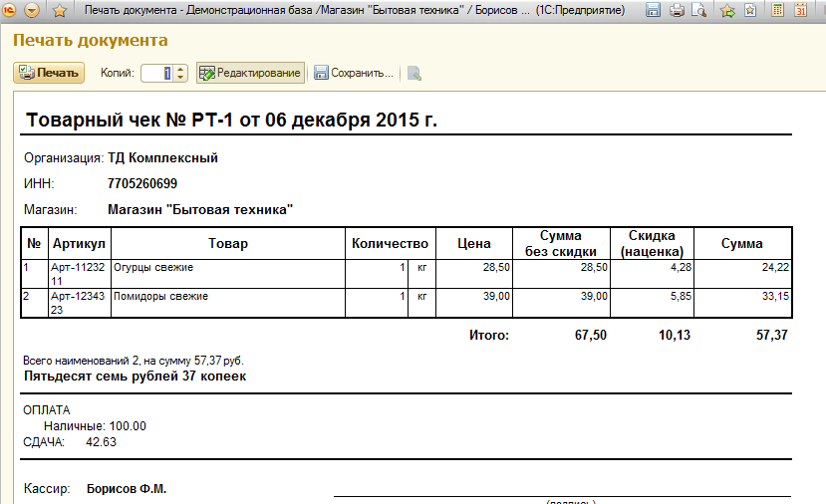Click the 1C application logo icon

point(10,10)
